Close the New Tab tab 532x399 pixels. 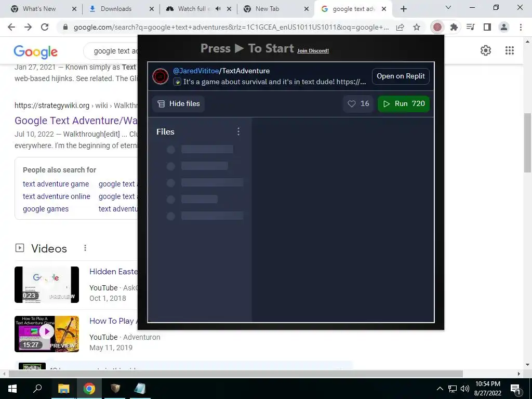click(307, 9)
